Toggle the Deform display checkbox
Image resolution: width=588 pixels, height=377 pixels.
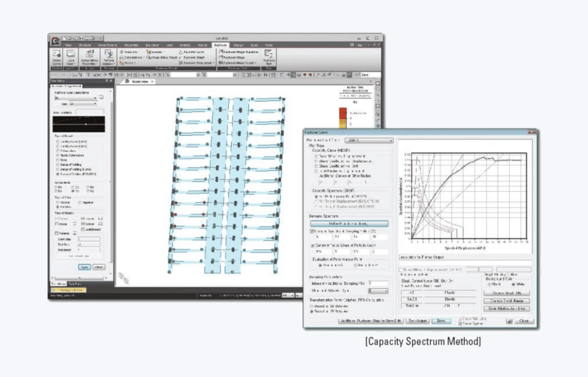point(83,224)
